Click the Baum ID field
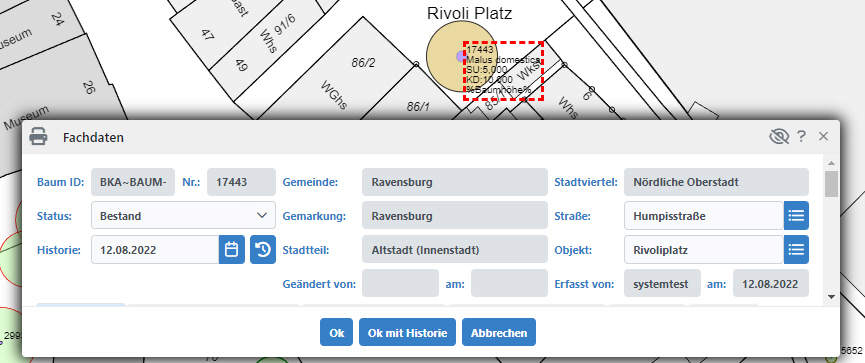 (x=133, y=182)
